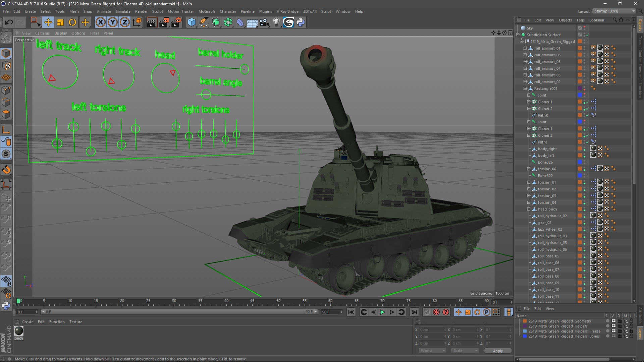644x362 pixels.
Task: Toggle X-axis lock icon
Action: click(x=100, y=22)
